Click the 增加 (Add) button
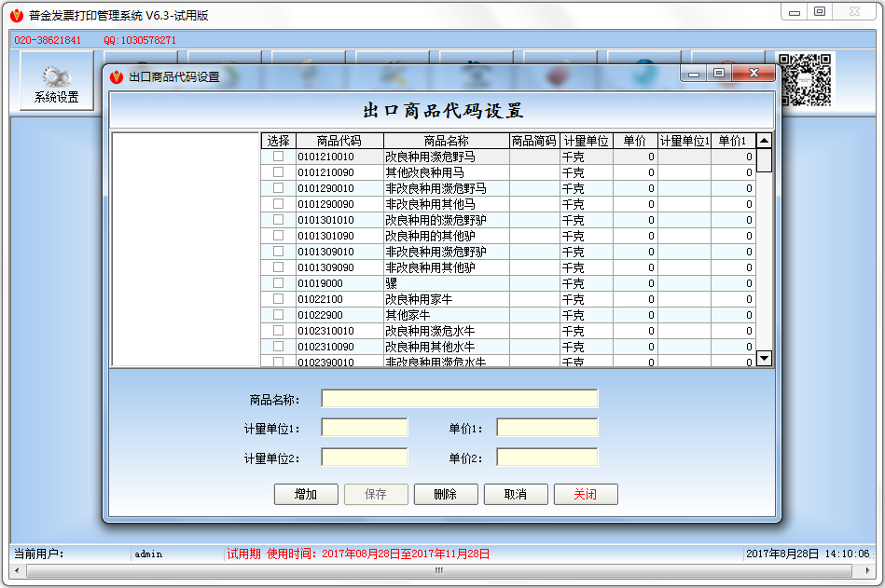This screenshot has height=588, width=885. click(306, 494)
